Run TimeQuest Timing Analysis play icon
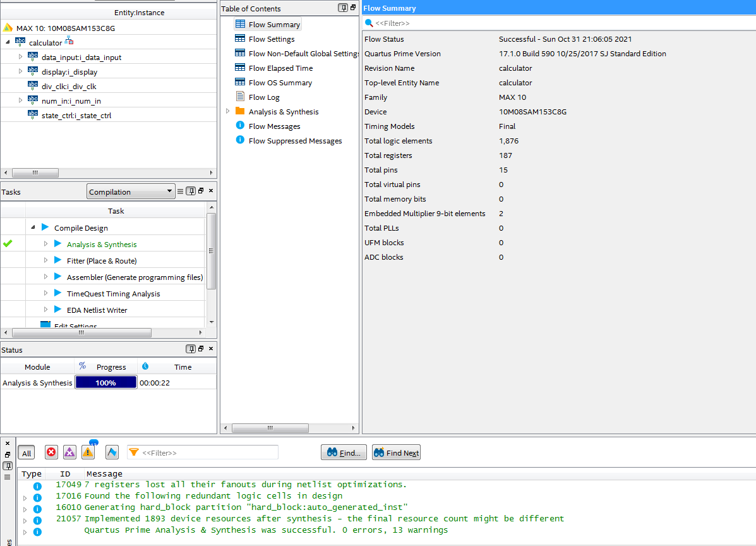Image resolution: width=756 pixels, height=546 pixels. [58, 293]
